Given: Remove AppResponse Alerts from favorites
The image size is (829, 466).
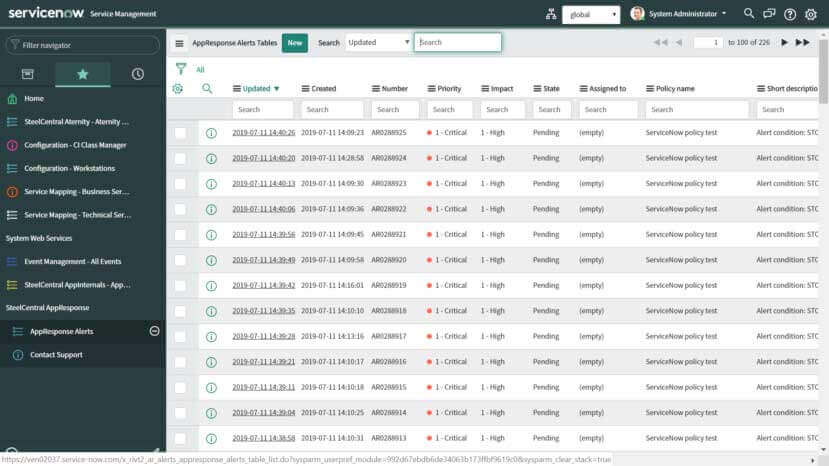Looking at the screenshot, I should coord(154,331).
